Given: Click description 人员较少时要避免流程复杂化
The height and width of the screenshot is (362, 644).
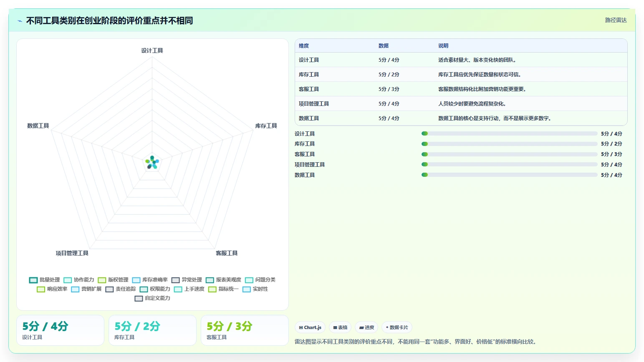Looking at the screenshot, I should click(473, 104).
